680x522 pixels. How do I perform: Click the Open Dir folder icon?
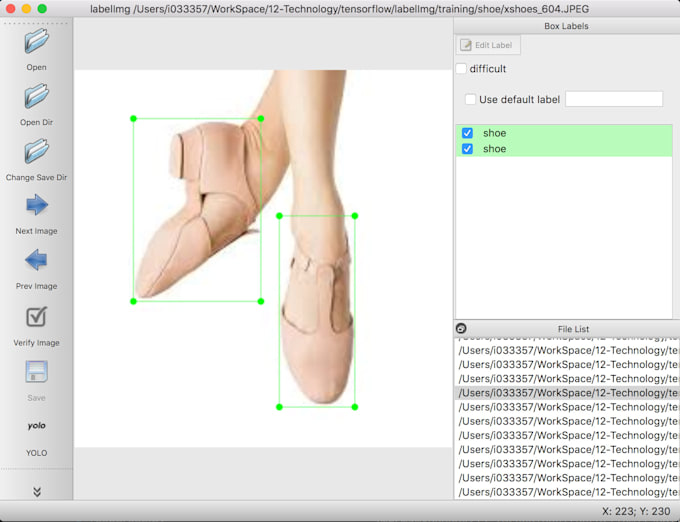(x=36, y=96)
